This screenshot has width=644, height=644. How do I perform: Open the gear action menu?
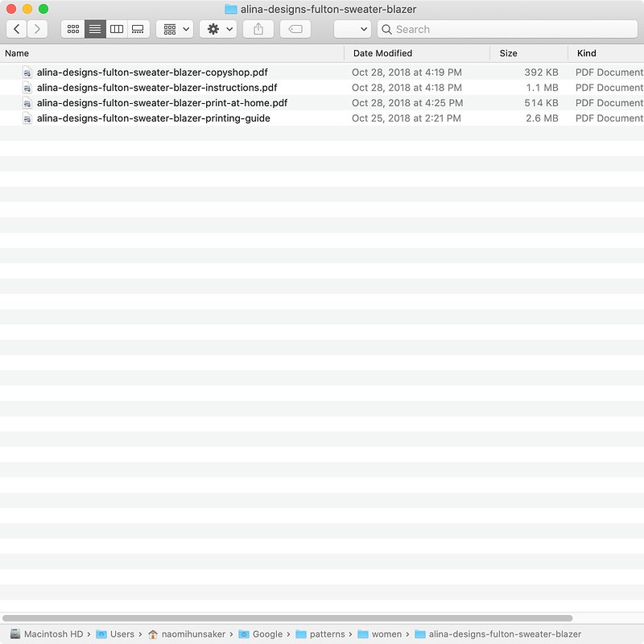click(x=218, y=29)
